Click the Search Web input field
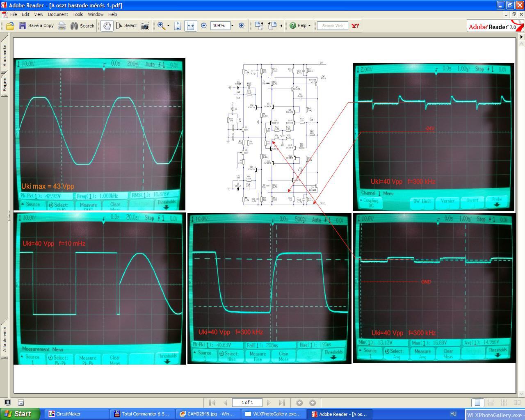 pyautogui.click(x=333, y=26)
